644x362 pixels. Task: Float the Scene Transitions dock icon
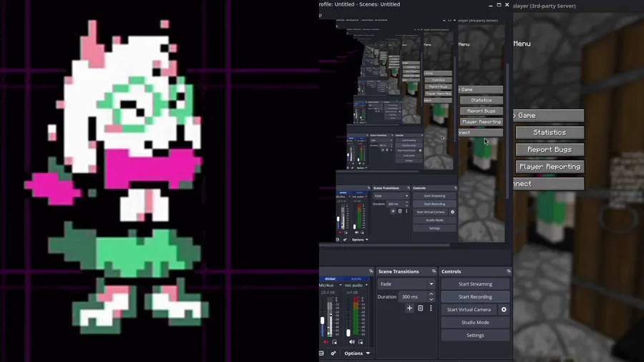pos(434,271)
